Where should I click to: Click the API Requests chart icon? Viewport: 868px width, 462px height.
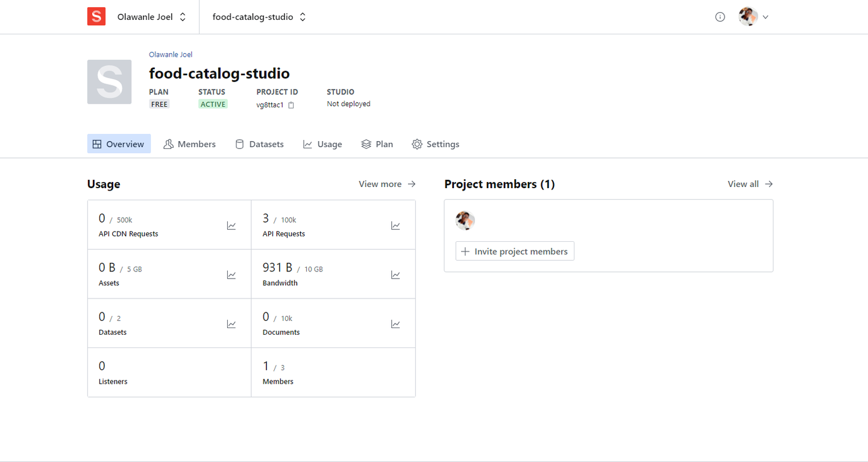coord(395,225)
